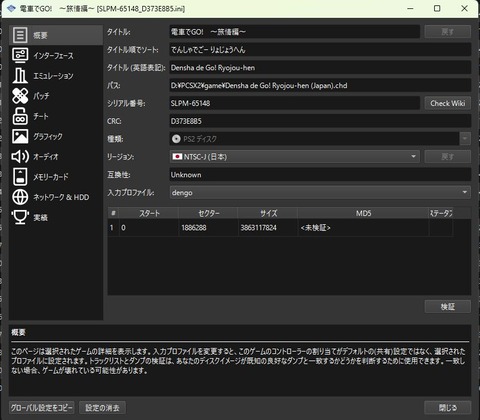This screenshot has height=420, width=480.
Task: Open the エミュレーション settings icon
Action: [20, 76]
